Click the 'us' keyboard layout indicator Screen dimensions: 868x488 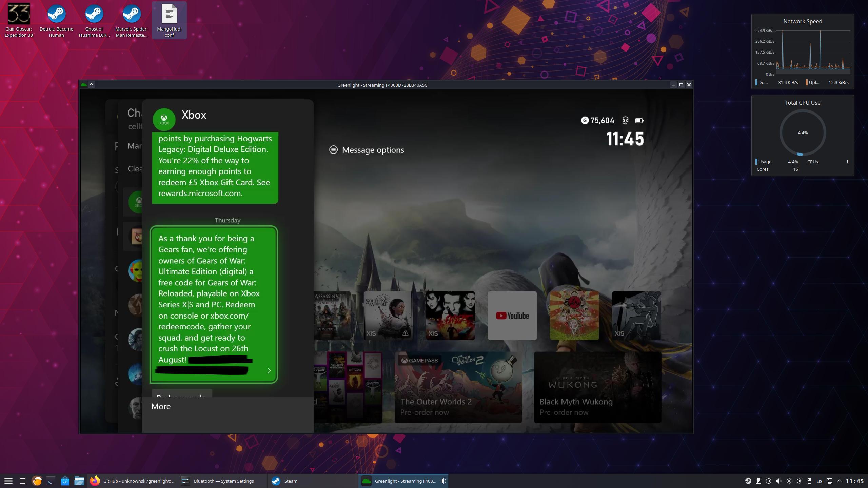point(820,481)
